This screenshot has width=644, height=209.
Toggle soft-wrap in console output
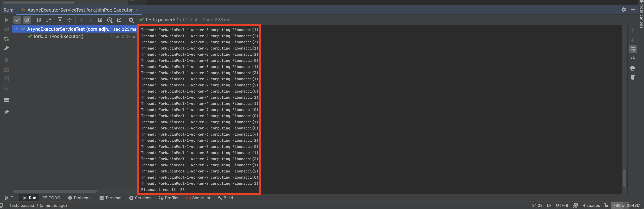point(632,49)
